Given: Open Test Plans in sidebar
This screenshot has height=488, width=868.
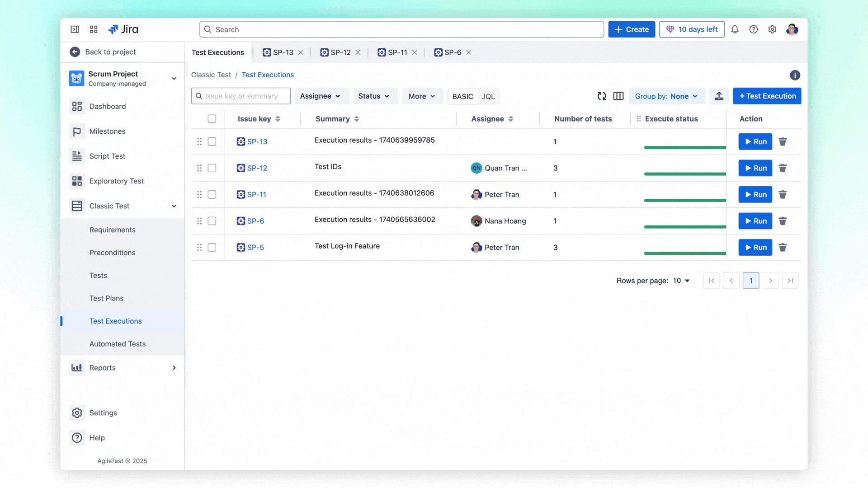Looking at the screenshot, I should click(106, 298).
